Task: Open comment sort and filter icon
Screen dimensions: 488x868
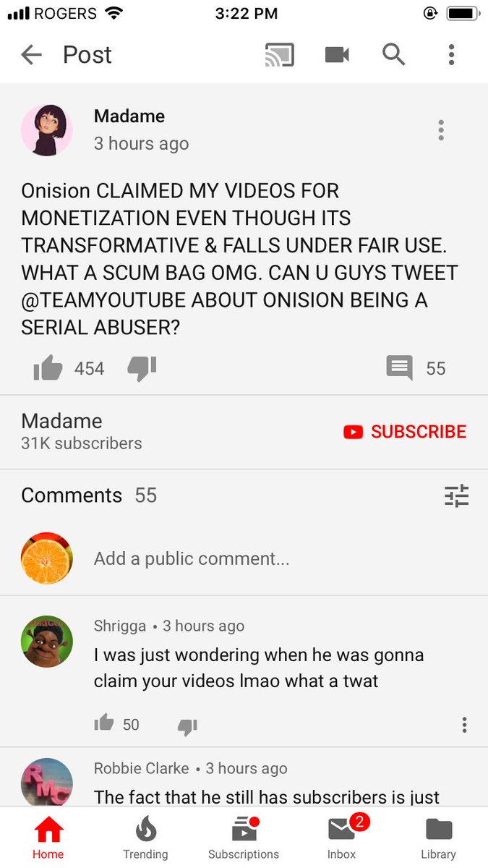Action: [456, 495]
